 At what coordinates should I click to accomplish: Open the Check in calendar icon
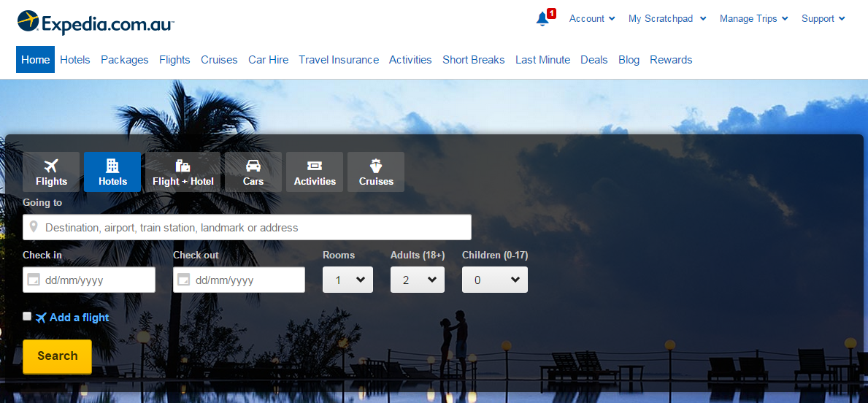click(33, 280)
